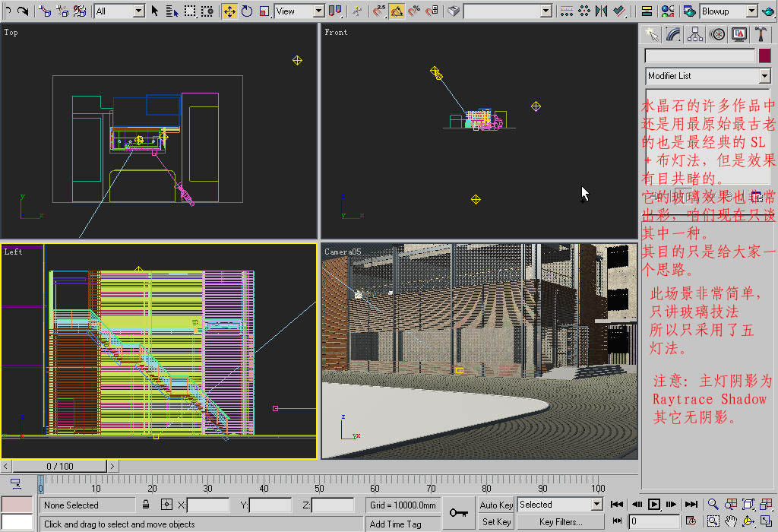Activate the Select and Scale tool
Viewport: 778px width, 532px height.
264,11
